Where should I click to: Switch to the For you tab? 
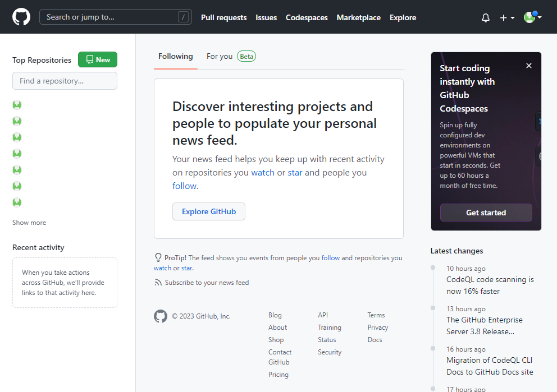231,57
